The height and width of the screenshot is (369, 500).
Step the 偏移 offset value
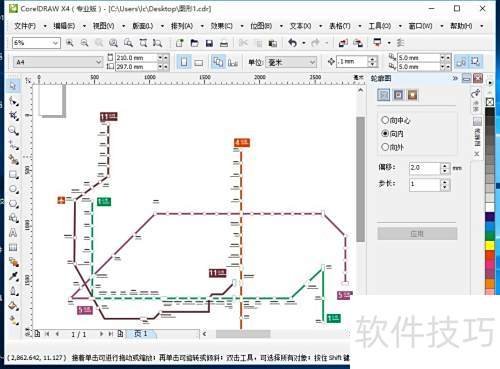pos(445,168)
